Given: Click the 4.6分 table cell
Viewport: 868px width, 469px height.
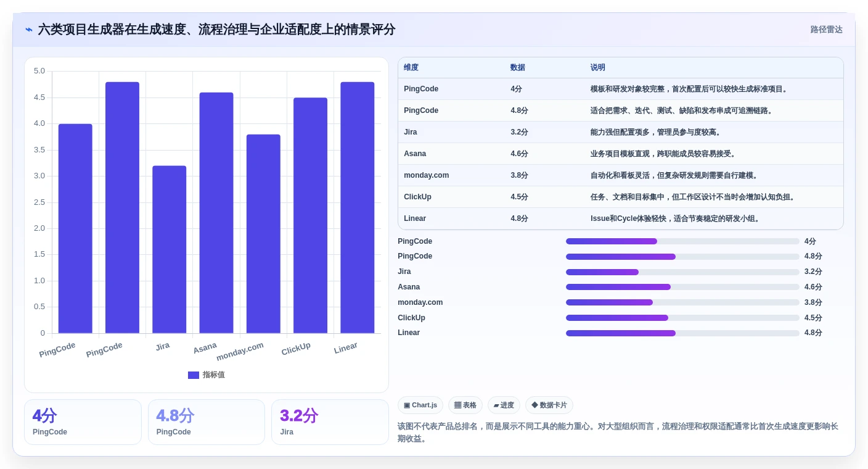Looking at the screenshot, I should click(519, 154).
